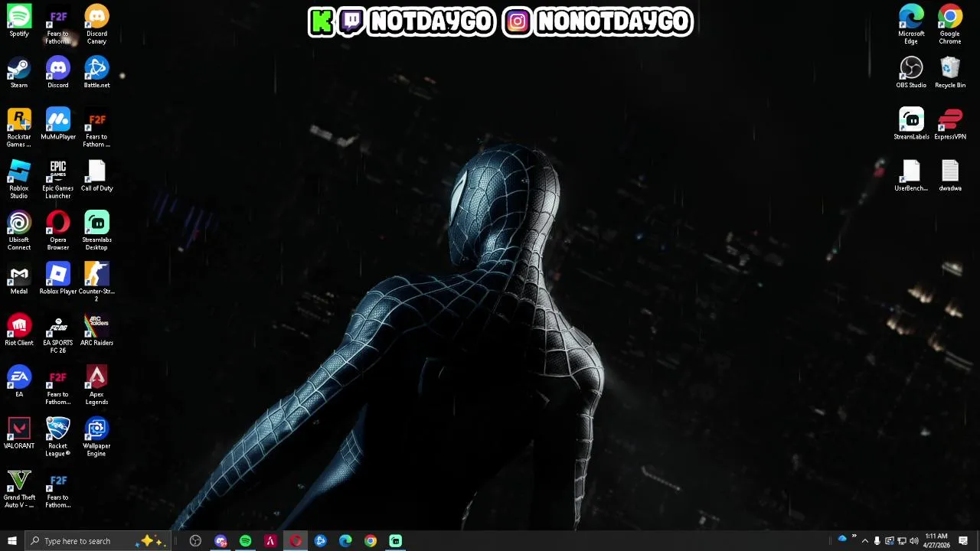
Task: Select the Call of Duty file icon
Action: [x=96, y=176]
